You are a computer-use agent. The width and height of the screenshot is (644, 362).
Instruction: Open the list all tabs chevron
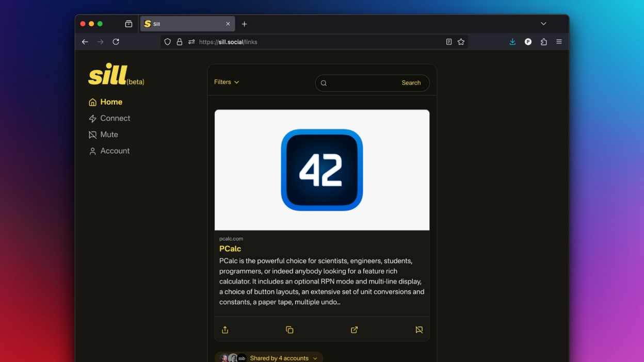pos(543,24)
